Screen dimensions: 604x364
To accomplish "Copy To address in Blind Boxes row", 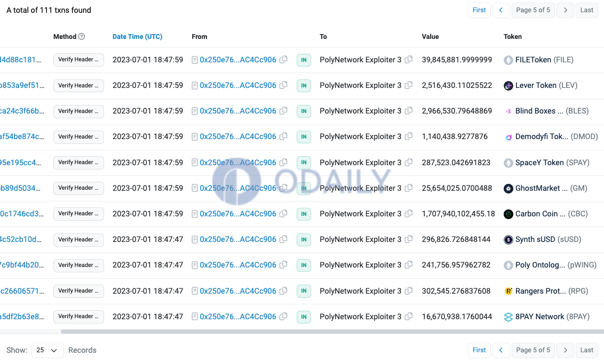I will point(409,111).
